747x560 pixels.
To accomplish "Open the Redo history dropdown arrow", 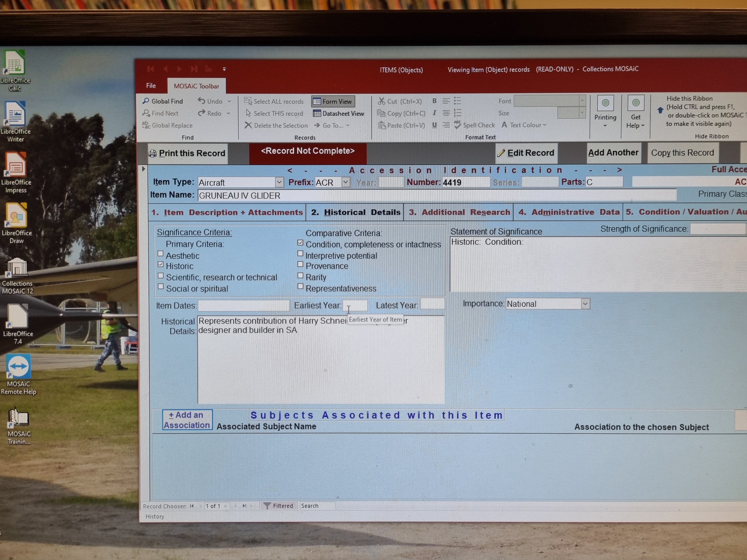I will (x=228, y=113).
